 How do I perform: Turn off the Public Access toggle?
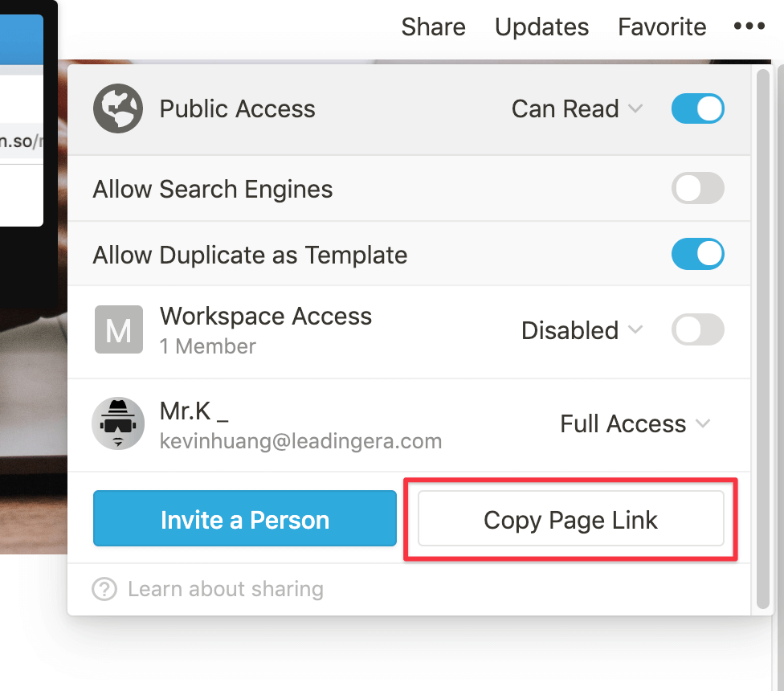(697, 108)
